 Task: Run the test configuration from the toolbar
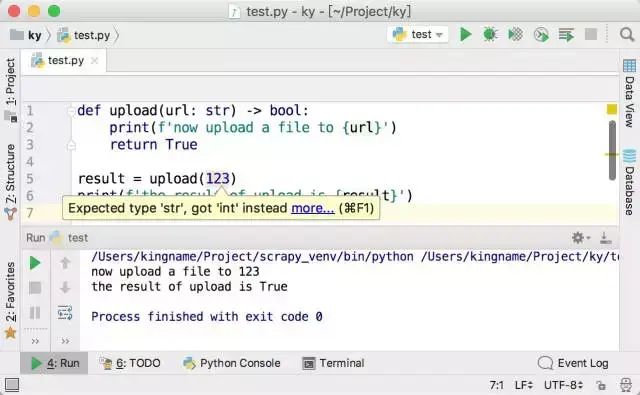(x=465, y=35)
